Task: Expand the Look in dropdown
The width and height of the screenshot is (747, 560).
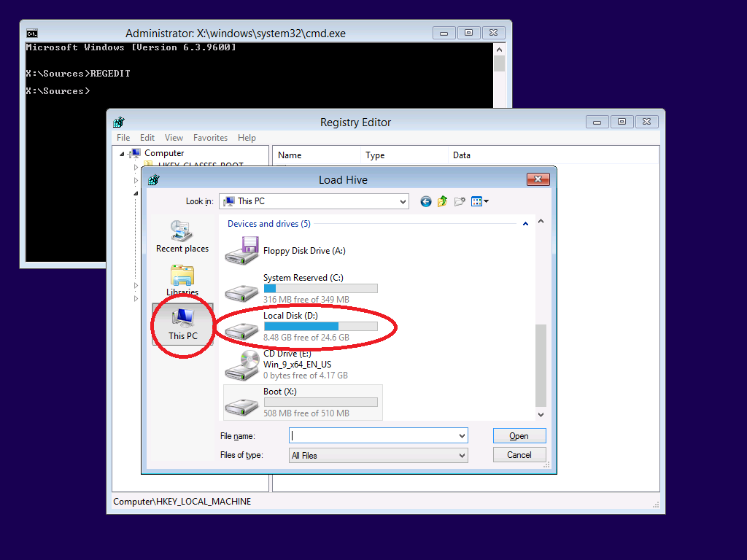Action: [x=403, y=201]
